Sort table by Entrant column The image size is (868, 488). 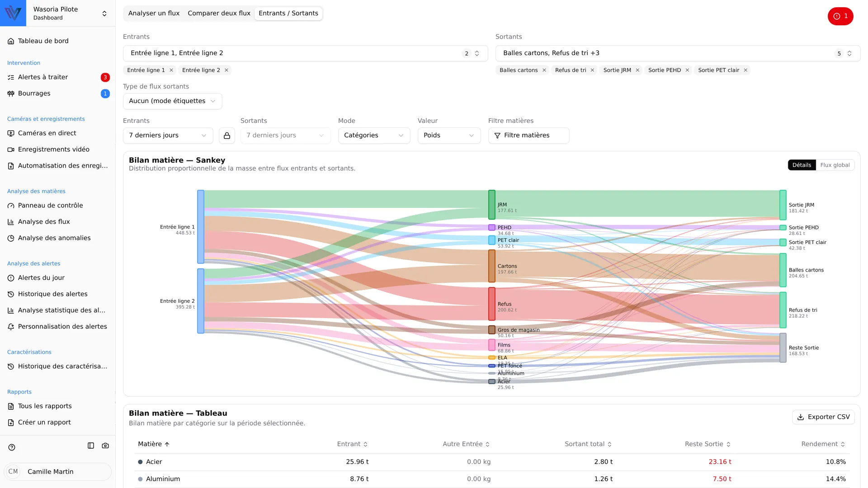point(352,444)
